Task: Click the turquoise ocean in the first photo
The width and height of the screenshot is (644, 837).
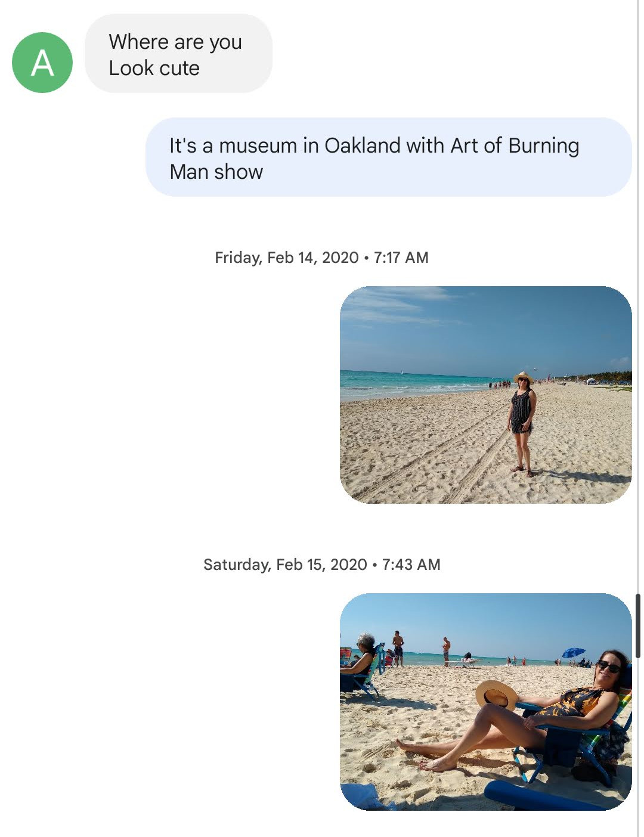Action: (394, 380)
